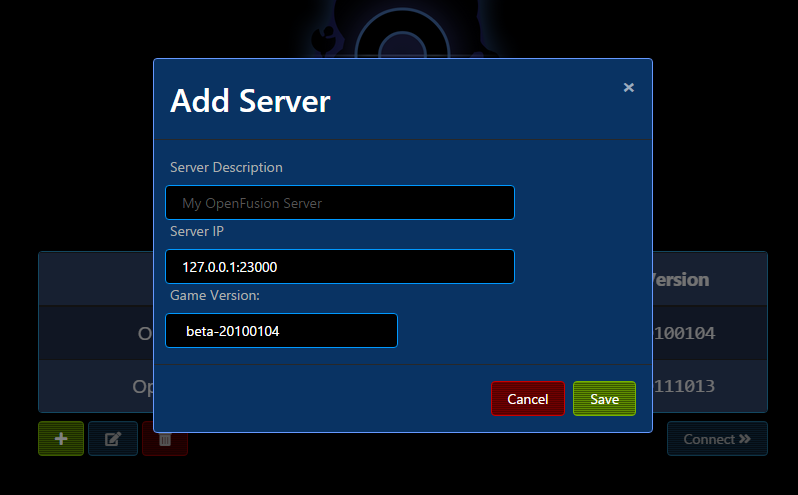Click the edit server pencil icon

pyautogui.click(x=113, y=439)
